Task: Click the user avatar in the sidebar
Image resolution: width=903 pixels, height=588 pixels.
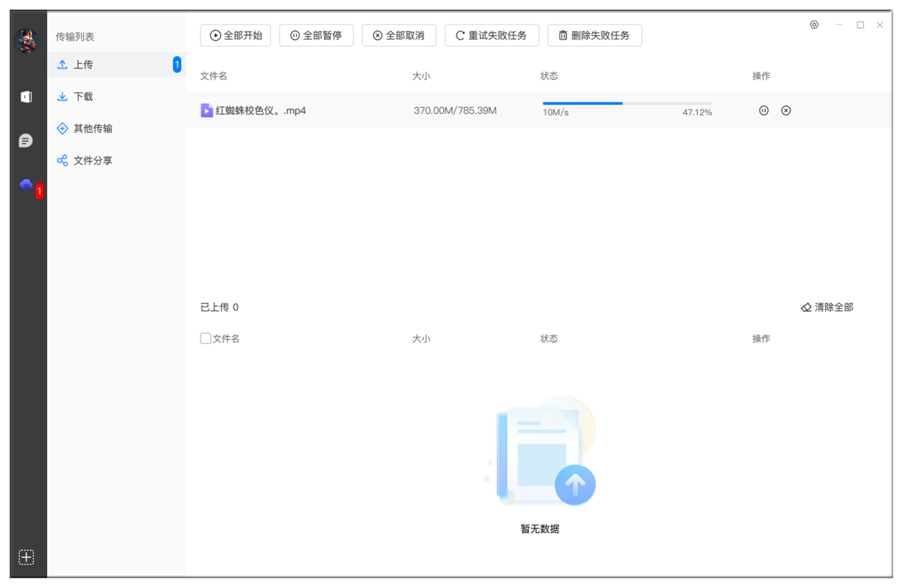Action: [27, 41]
